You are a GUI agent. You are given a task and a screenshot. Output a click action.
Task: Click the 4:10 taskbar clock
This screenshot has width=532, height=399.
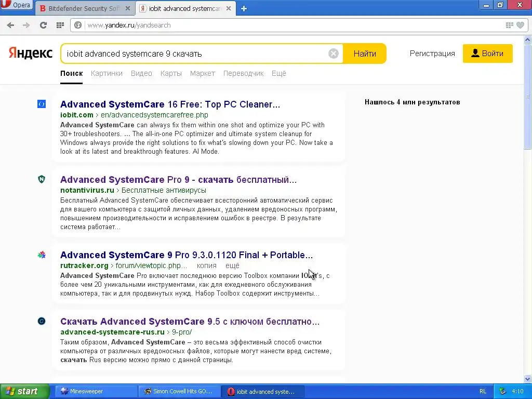(517, 391)
